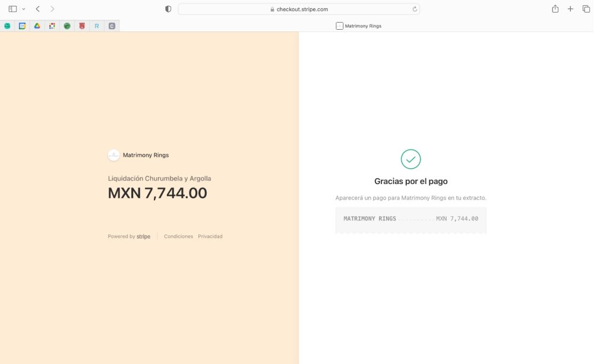Click the Matrimony Rings merchant logo

113,155
